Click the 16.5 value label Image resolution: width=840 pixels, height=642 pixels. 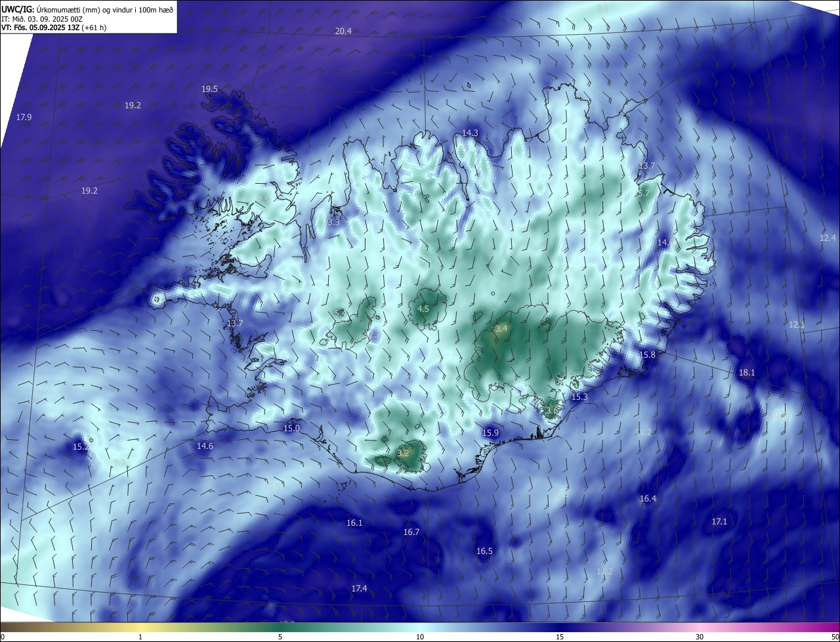click(x=484, y=551)
